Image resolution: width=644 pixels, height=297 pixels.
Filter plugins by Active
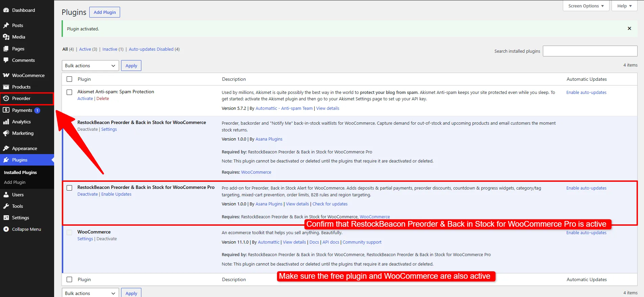click(x=85, y=49)
